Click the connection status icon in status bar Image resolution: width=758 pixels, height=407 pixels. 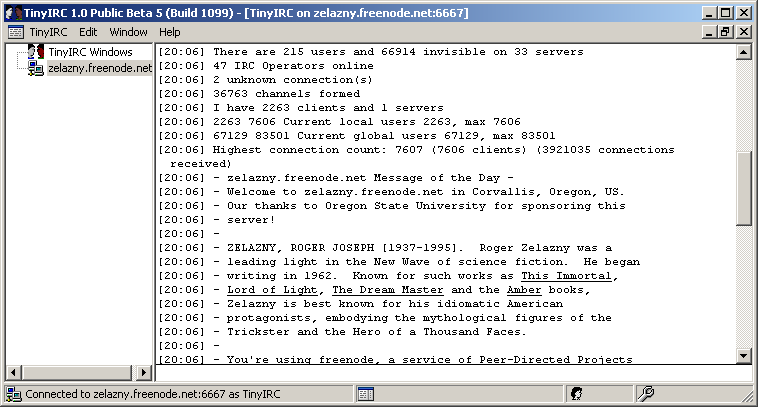point(14,394)
